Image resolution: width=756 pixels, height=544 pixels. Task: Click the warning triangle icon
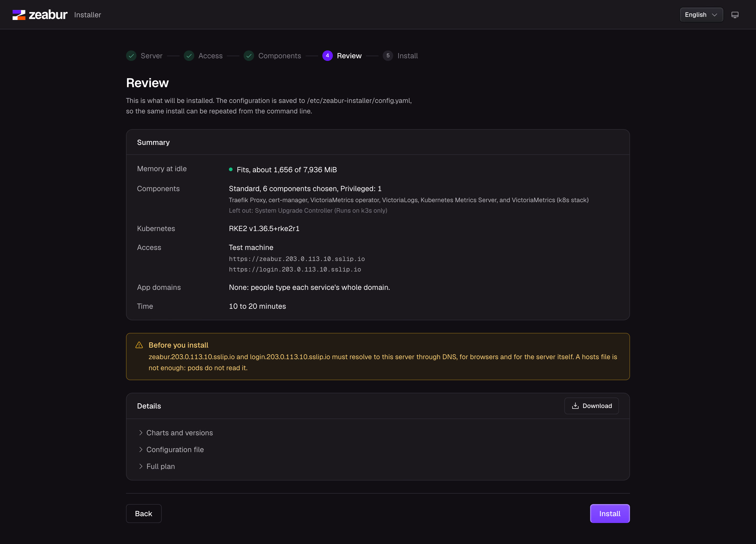point(139,345)
